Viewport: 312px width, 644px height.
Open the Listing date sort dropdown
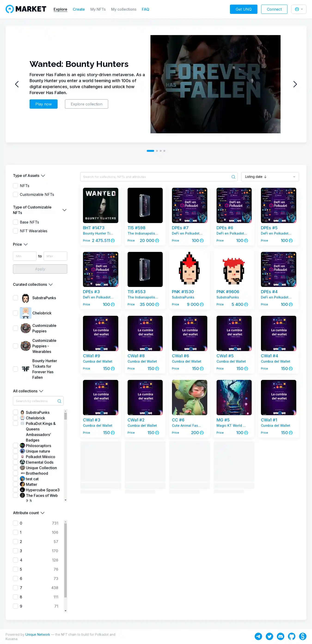[x=270, y=177]
